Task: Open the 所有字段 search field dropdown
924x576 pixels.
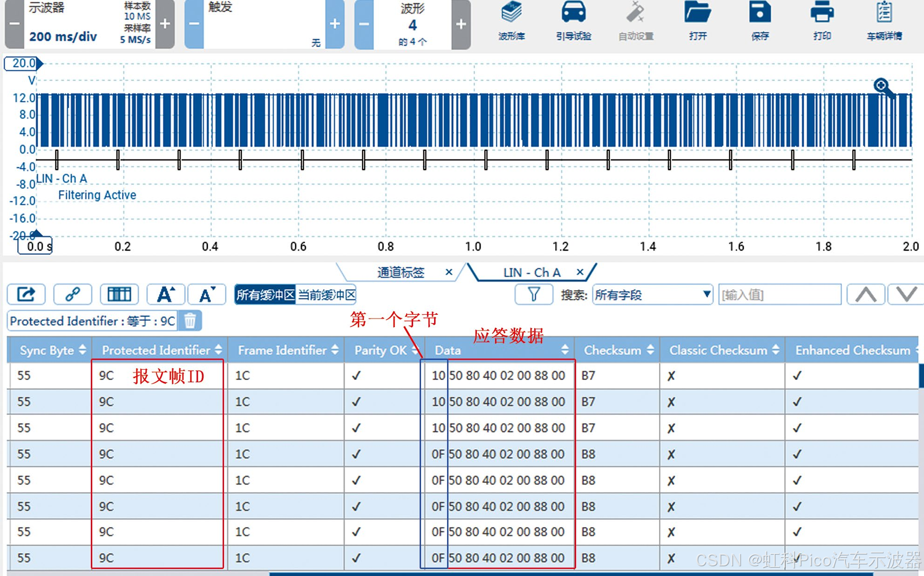Action: coord(652,295)
